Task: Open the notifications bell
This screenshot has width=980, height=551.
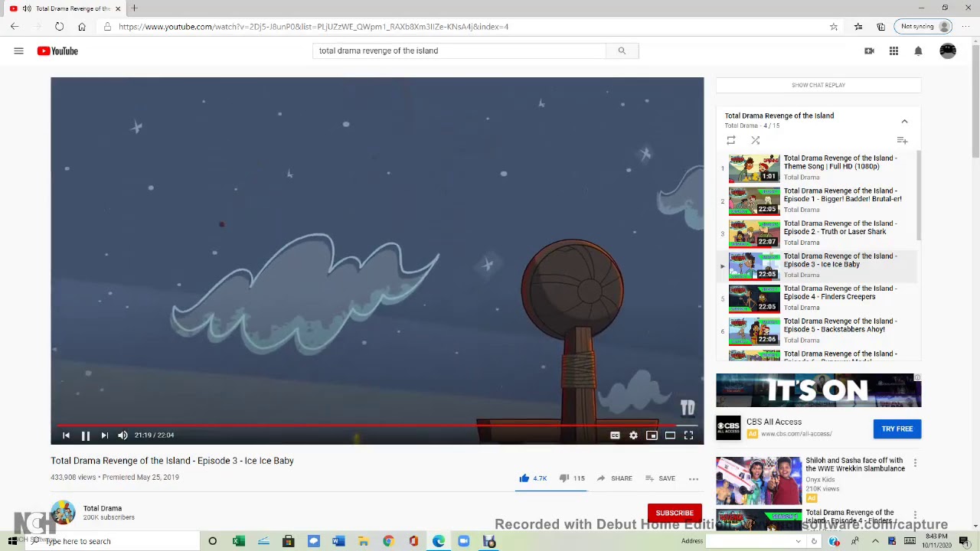Action: click(918, 51)
